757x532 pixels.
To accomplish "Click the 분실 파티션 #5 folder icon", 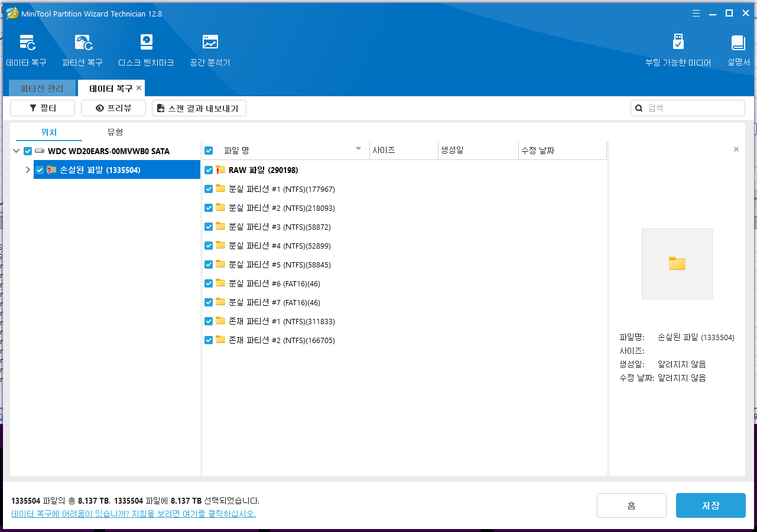I will (x=220, y=265).
